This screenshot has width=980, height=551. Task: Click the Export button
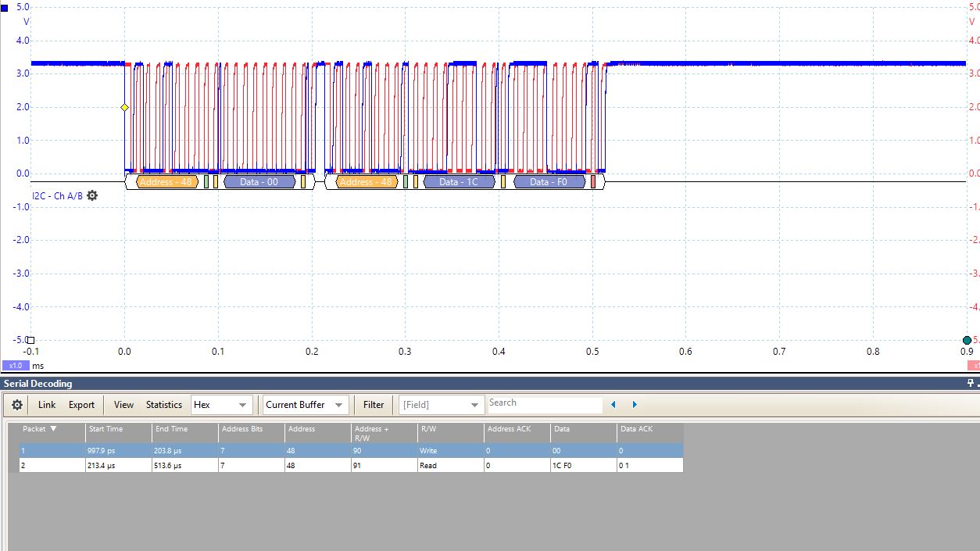click(80, 404)
